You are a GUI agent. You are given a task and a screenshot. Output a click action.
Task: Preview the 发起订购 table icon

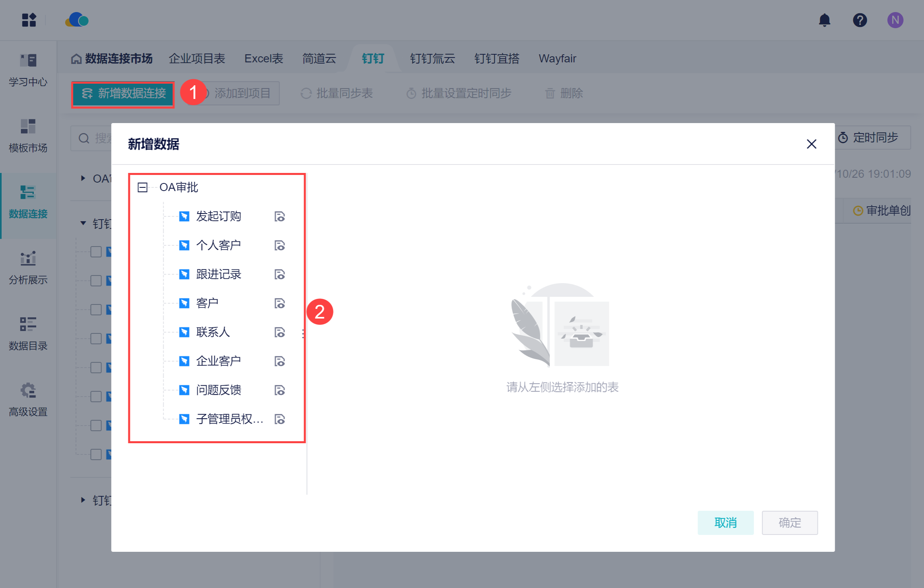coord(280,216)
